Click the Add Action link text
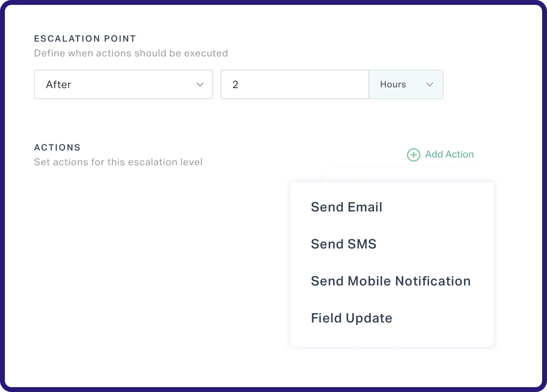 coord(449,155)
